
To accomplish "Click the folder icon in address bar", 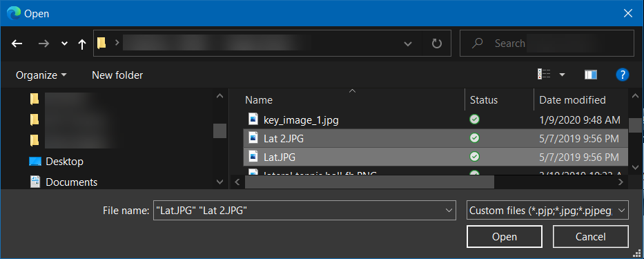I will pos(101,43).
